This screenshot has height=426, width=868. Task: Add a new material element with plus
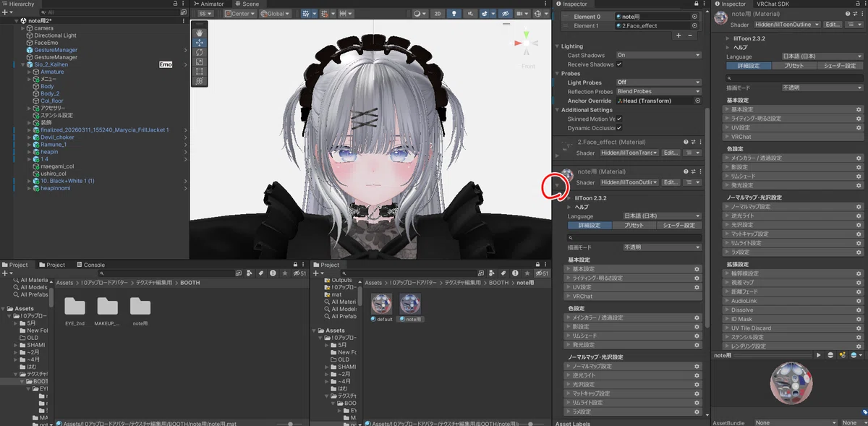(x=678, y=35)
